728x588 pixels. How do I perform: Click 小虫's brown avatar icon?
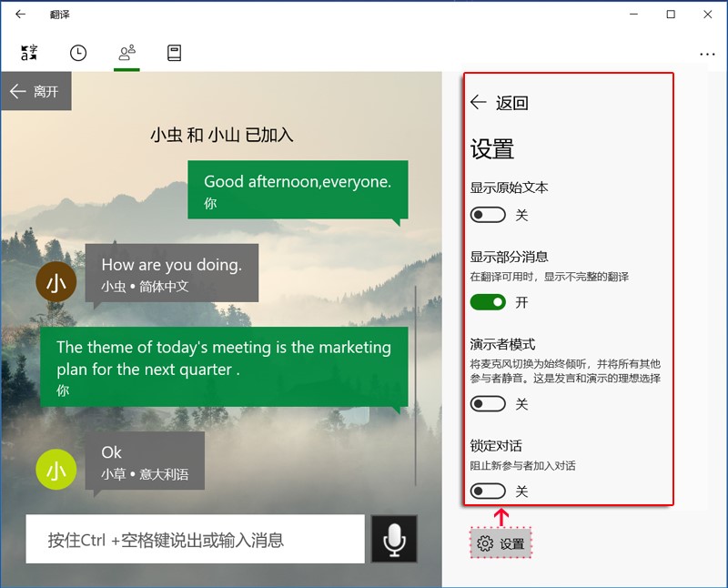pos(56,281)
